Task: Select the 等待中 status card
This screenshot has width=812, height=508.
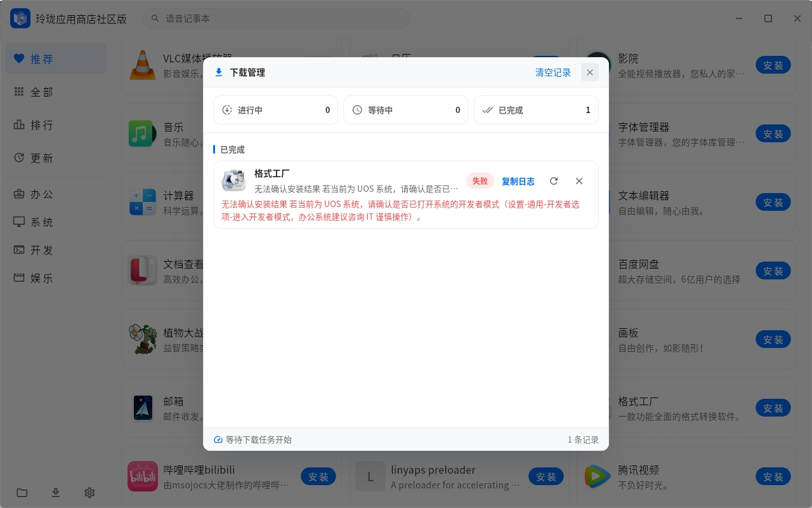Action: click(x=406, y=110)
